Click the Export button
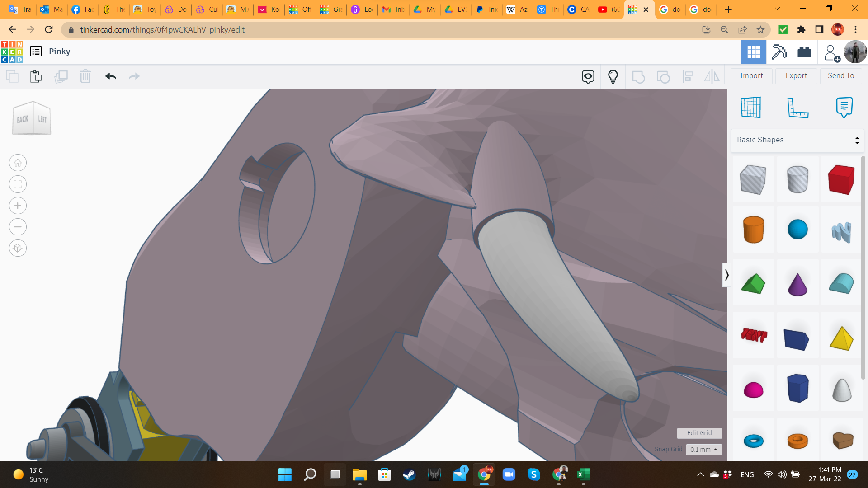 (x=796, y=76)
